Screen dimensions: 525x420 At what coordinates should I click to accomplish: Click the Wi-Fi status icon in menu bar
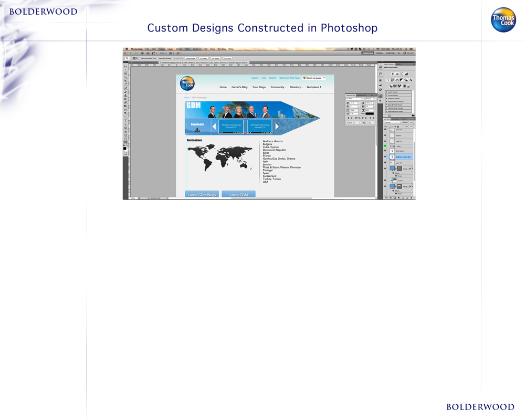pos(378,49)
